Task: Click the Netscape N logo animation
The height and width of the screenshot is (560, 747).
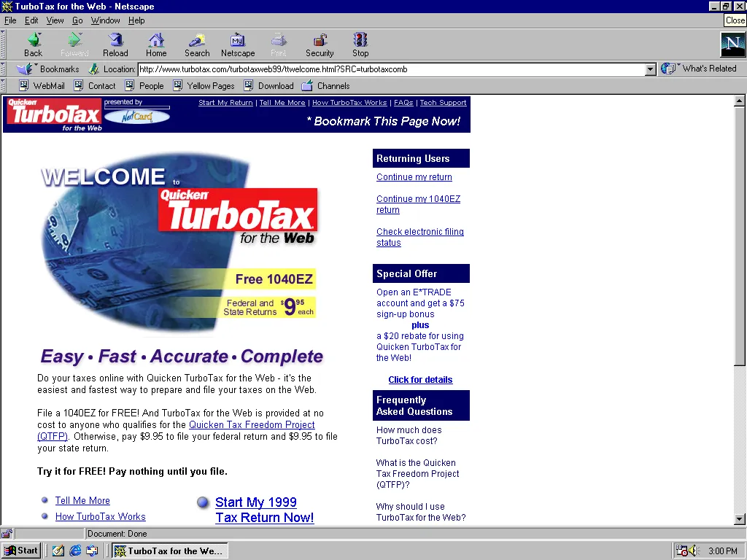Action: (x=732, y=44)
